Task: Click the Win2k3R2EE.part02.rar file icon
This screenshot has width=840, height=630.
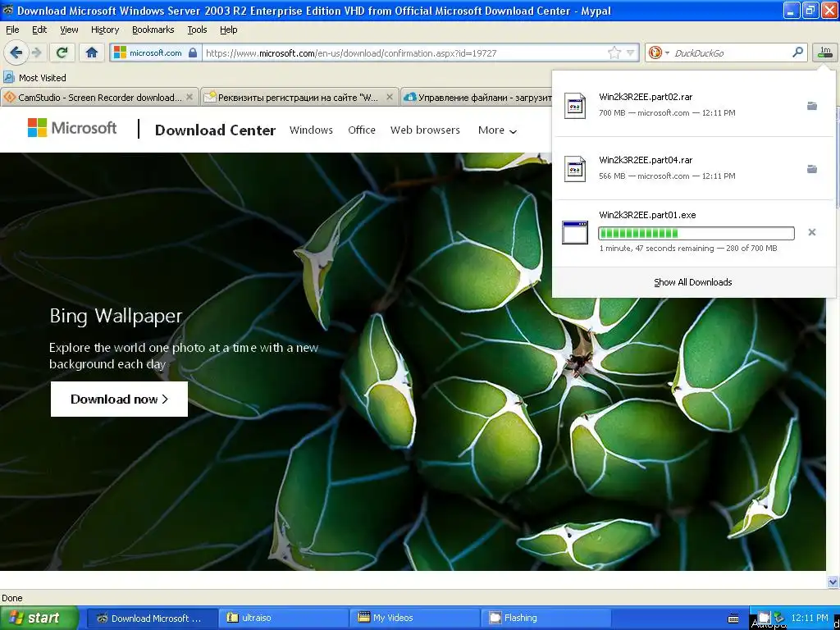Action: (575, 105)
